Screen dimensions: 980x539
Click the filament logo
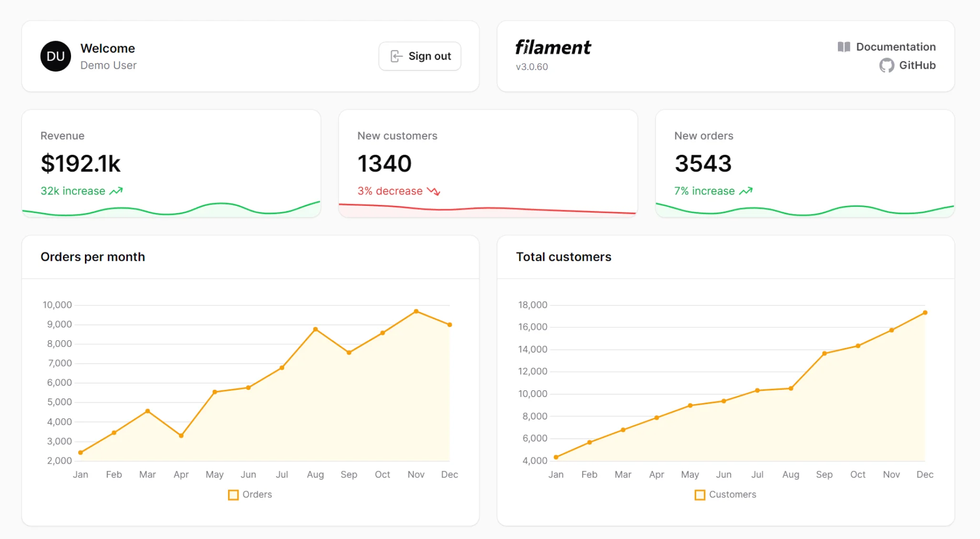(x=553, y=47)
